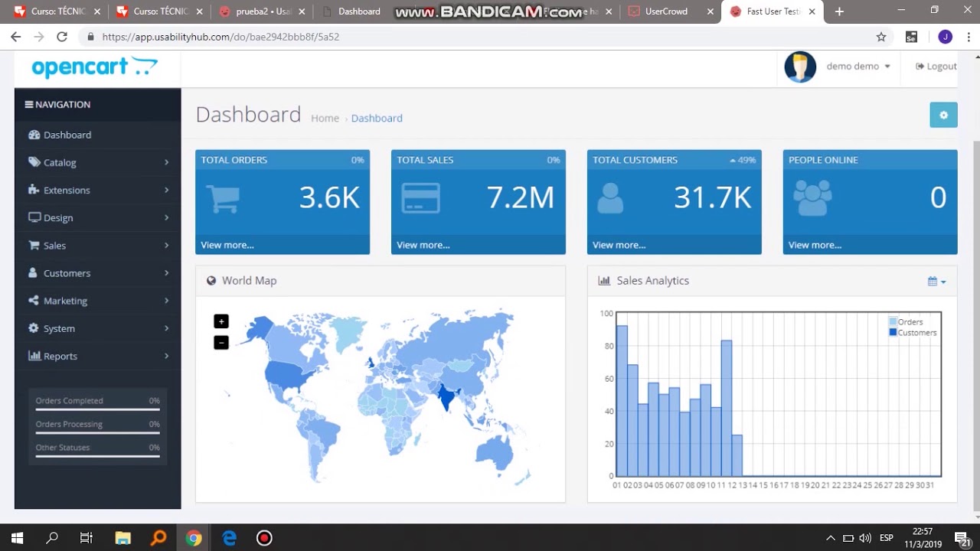Click the 31.7K total customers value
980x551 pixels.
pos(713,197)
